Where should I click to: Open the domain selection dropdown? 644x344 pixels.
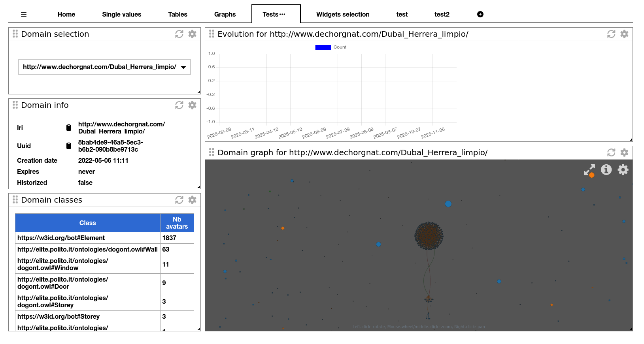click(104, 67)
